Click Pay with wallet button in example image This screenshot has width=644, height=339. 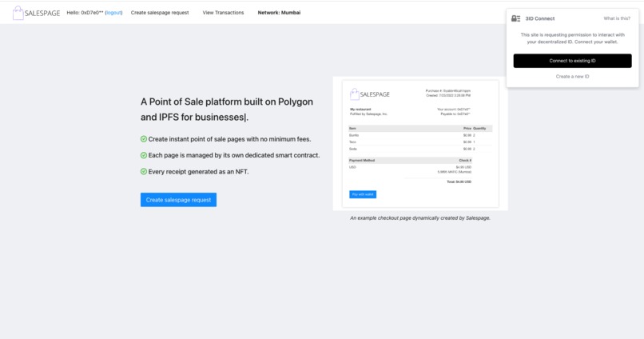point(363,194)
